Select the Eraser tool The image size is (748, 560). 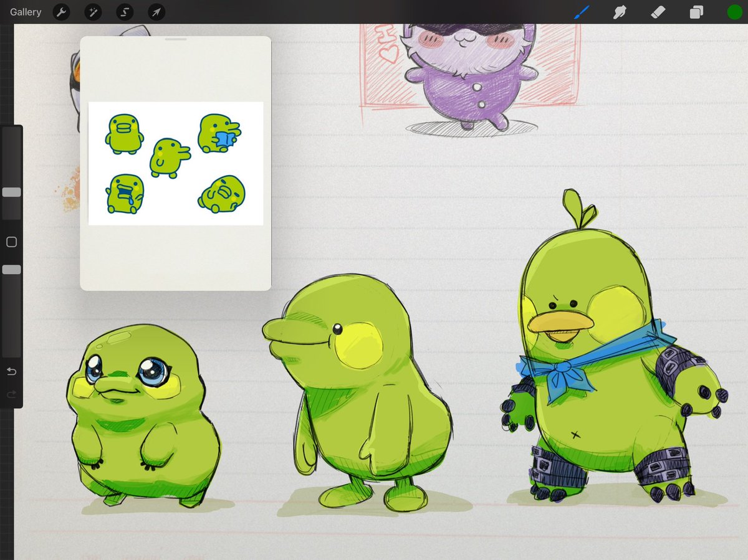pyautogui.click(x=658, y=12)
